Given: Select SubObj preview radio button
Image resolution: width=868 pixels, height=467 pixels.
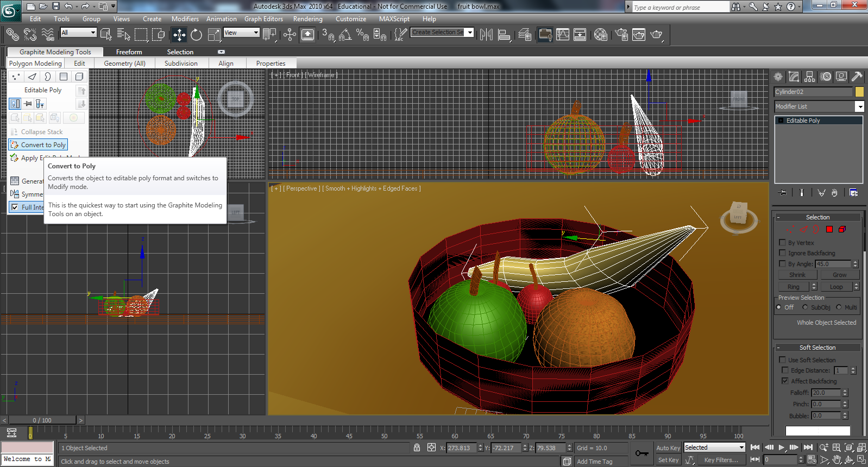Looking at the screenshot, I should pyautogui.click(x=805, y=307).
